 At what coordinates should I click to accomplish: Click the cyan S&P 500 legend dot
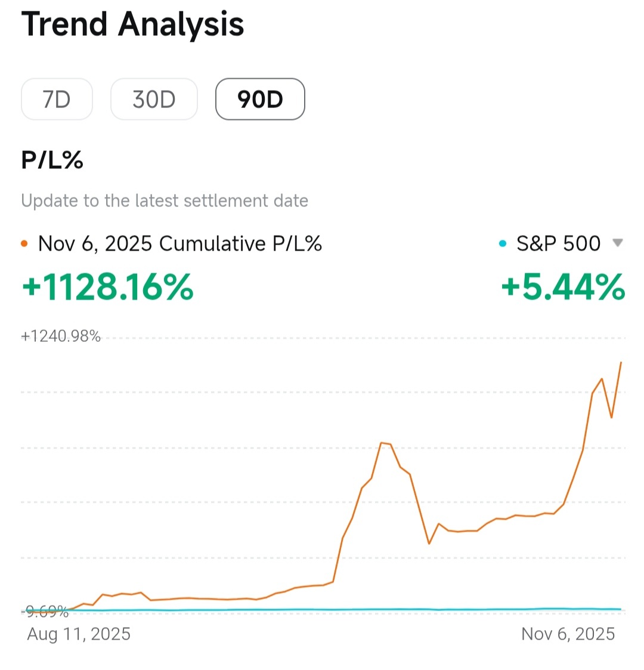click(x=503, y=243)
